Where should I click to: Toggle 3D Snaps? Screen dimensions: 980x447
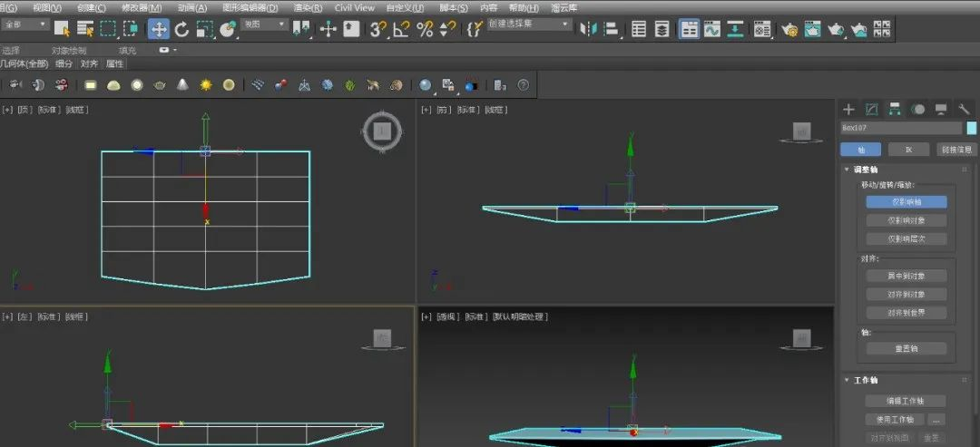(378, 29)
